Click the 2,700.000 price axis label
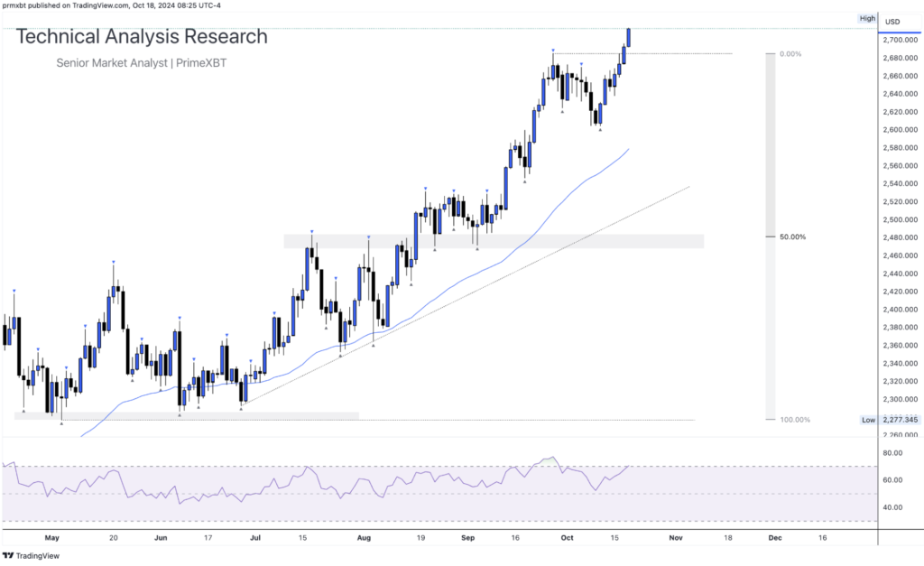This screenshot has height=566, width=924. coord(900,40)
